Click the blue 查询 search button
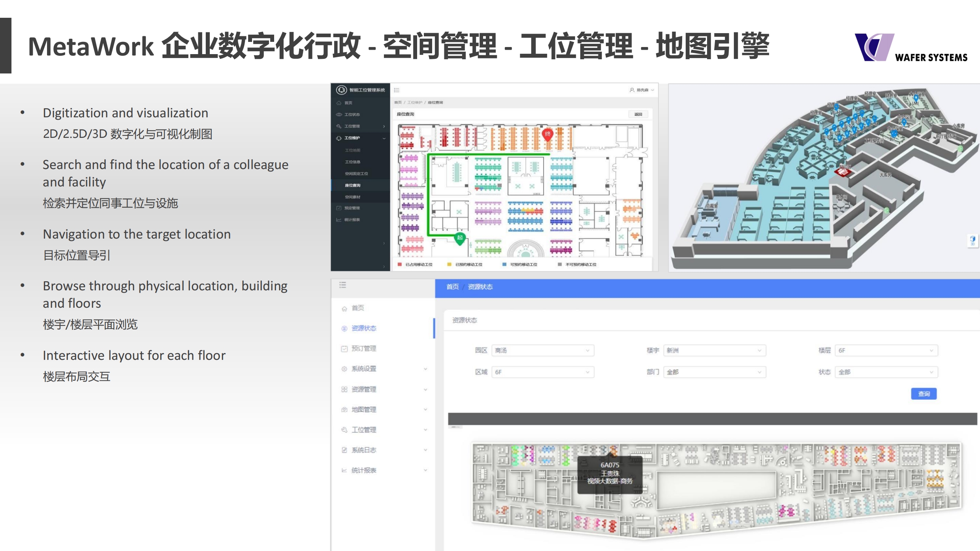 [924, 394]
